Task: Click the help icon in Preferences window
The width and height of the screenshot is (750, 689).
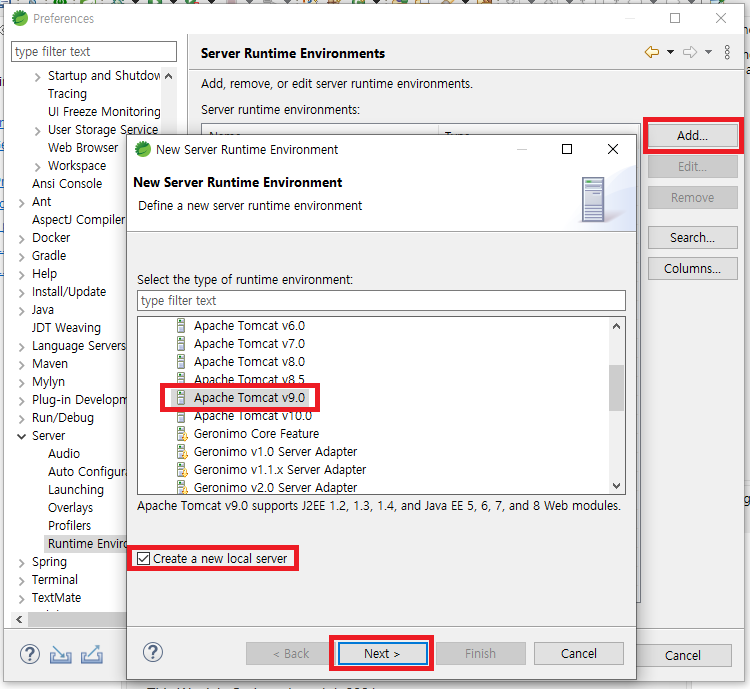Action: pos(30,654)
